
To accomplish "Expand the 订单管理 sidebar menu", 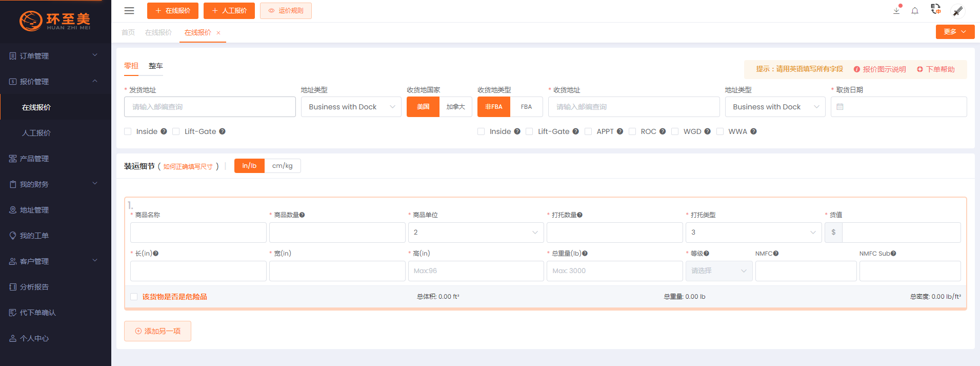I will (x=55, y=56).
